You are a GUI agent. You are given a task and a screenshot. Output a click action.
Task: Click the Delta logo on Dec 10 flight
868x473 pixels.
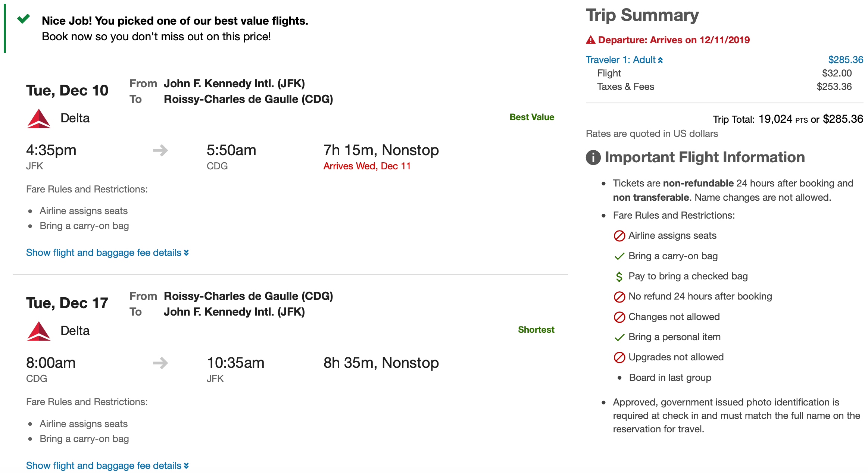pyautogui.click(x=38, y=119)
